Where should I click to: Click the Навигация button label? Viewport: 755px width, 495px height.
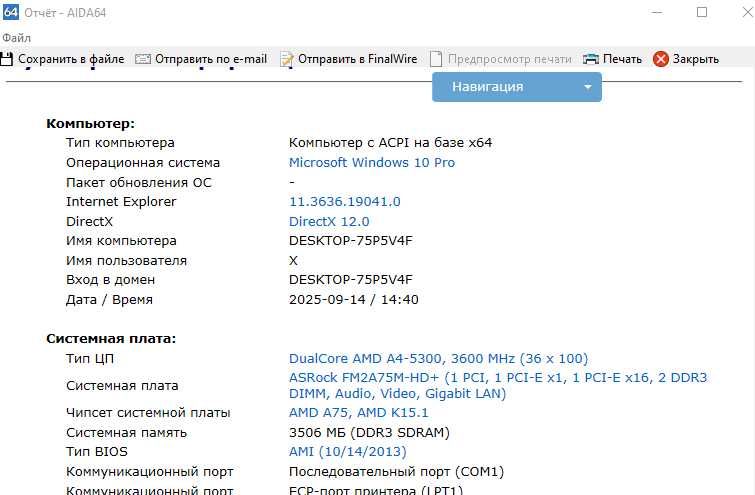[x=487, y=87]
